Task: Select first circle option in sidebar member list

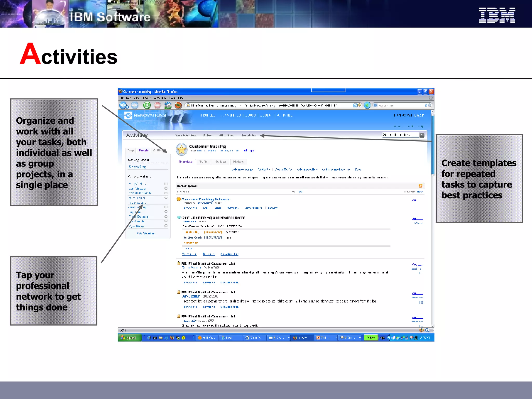Action: 166,188
